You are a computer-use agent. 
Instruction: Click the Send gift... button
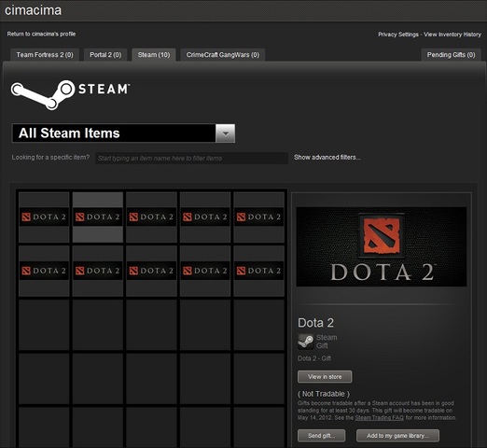321,436
